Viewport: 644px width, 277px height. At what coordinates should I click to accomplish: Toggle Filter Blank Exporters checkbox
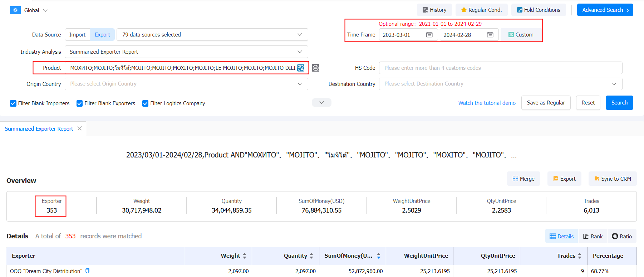click(80, 103)
